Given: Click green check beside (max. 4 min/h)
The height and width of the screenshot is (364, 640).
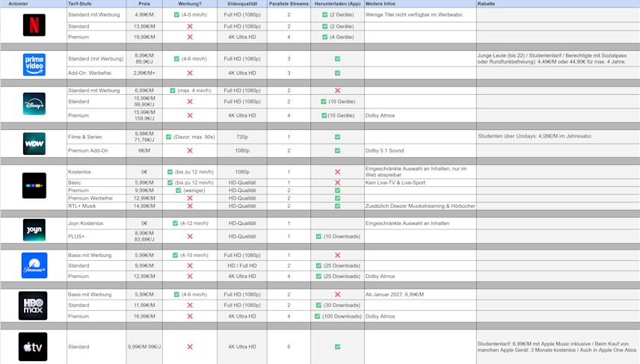Looking at the screenshot, I should tap(172, 90).
